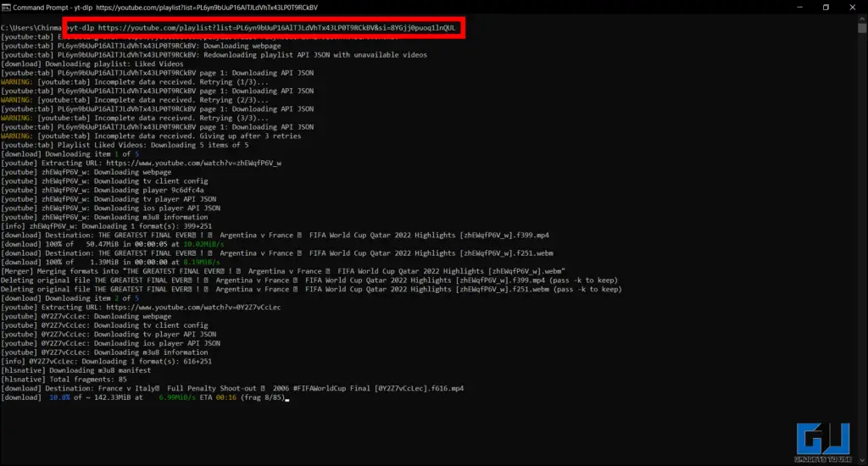Click '100% of 50.47MiB' progress line
The image size is (868, 466).
click(x=113, y=244)
